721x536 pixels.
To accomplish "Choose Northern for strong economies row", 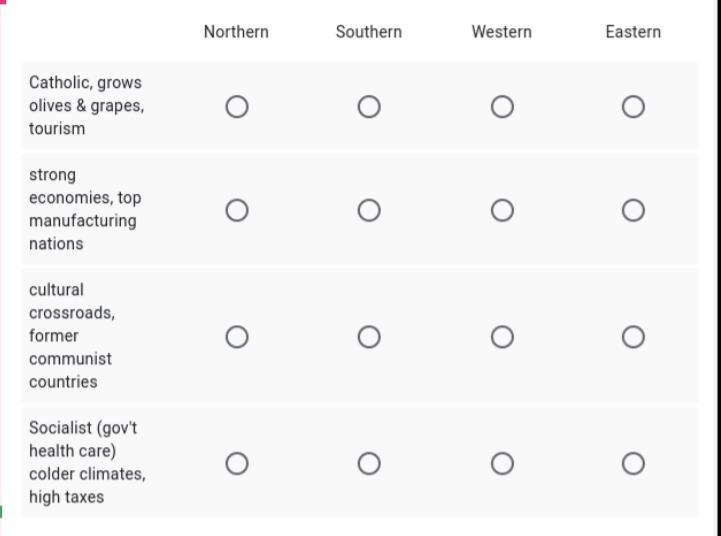I will [x=236, y=210].
